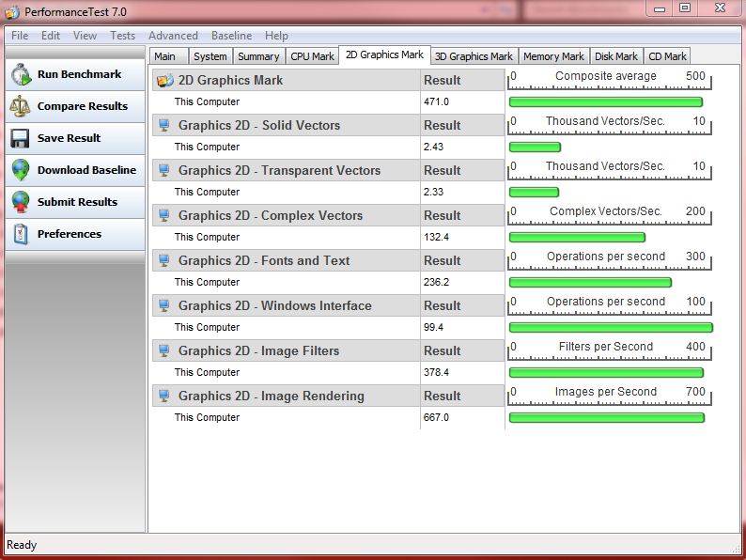Viewport: 746px width, 560px height.
Task: Click the 99.4 Windows Interface result
Action: tap(433, 327)
